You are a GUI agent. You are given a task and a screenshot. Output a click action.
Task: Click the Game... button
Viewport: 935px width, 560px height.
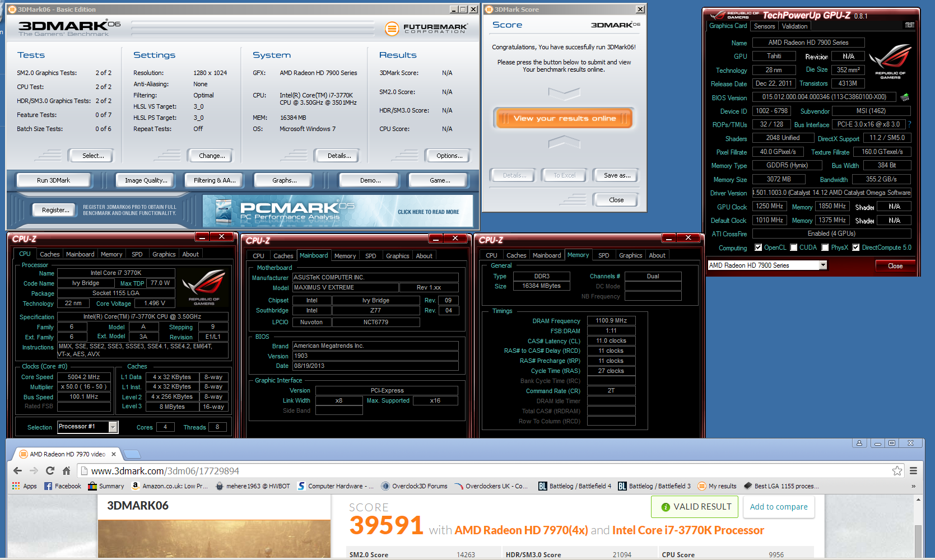tap(440, 180)
